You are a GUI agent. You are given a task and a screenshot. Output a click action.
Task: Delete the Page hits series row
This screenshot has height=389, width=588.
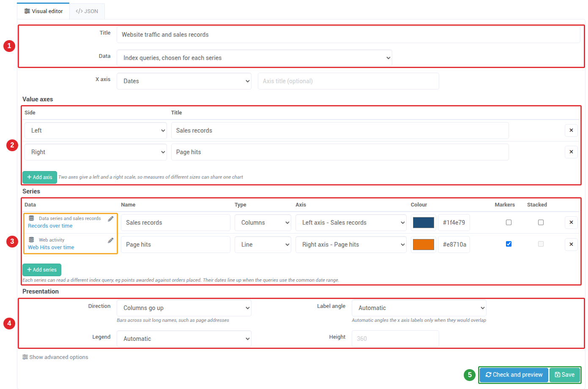click(x=571, y=244)
